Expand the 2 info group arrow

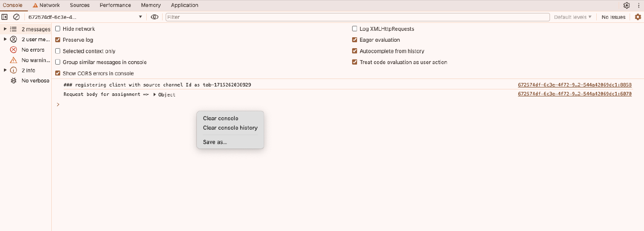point(5,71)
